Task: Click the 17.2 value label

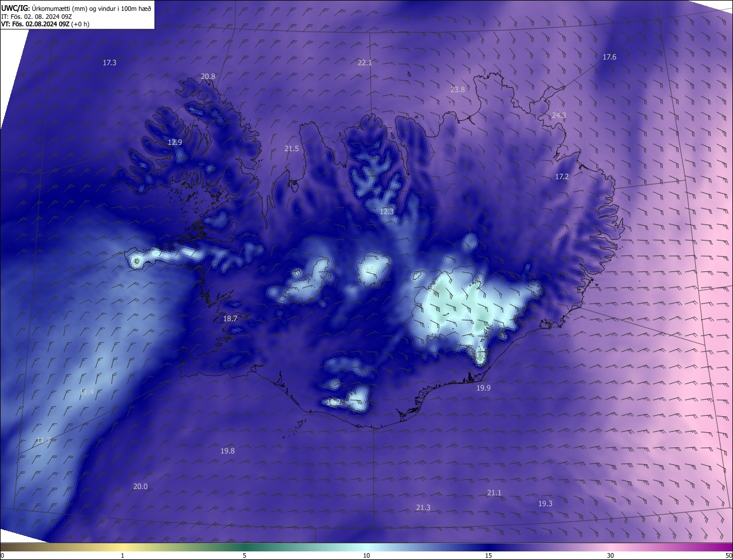Action: 562,176
